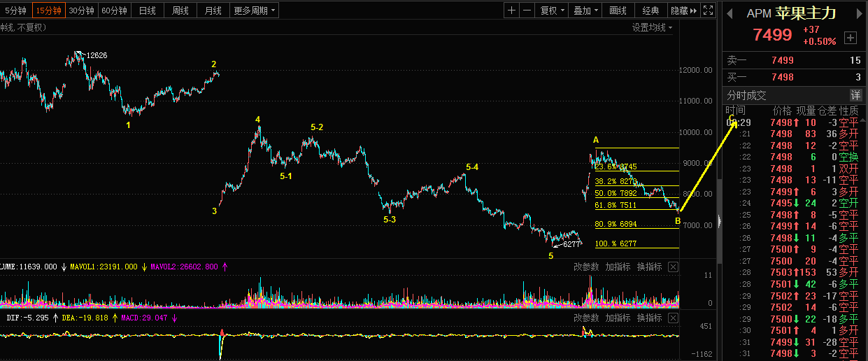Image resolution: width=868 pixels, height=361 pixels.
Task: Open the 复权 adjustment dropdown
Action: (553, 10)
